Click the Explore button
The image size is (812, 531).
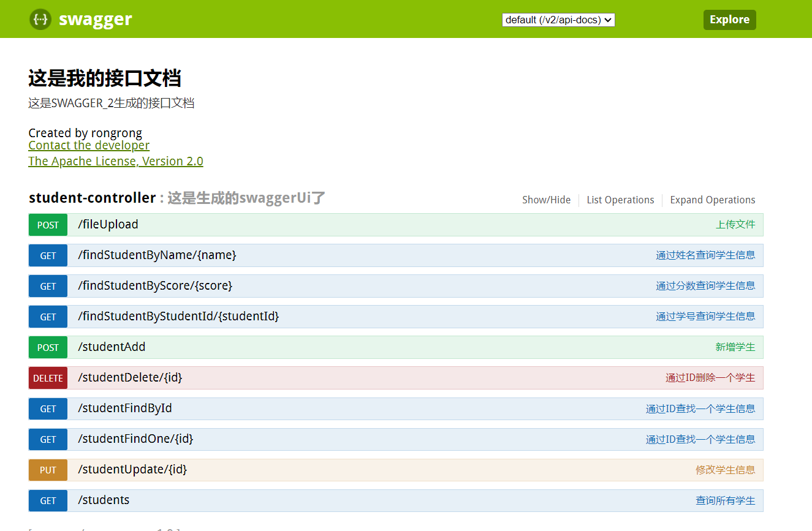click(729, 20)
